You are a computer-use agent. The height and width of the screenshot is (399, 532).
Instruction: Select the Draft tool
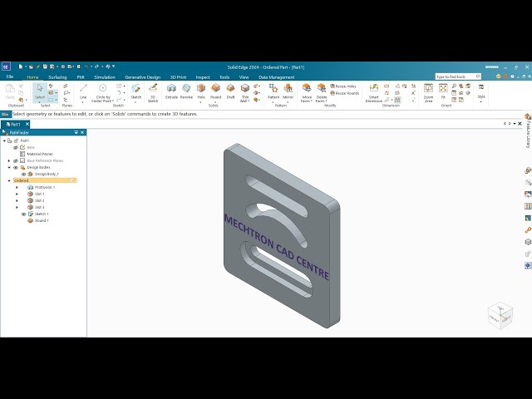pos(230,91)
